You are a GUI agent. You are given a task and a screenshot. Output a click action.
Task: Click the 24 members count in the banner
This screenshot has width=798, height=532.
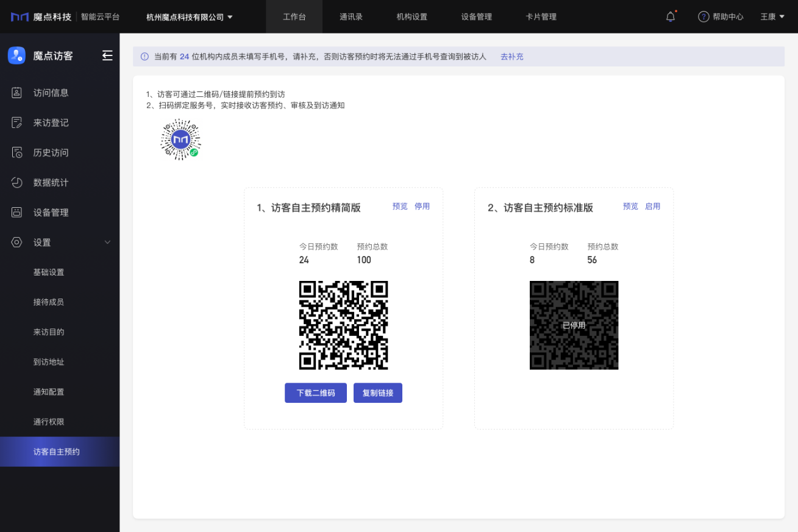pos(185,57)
